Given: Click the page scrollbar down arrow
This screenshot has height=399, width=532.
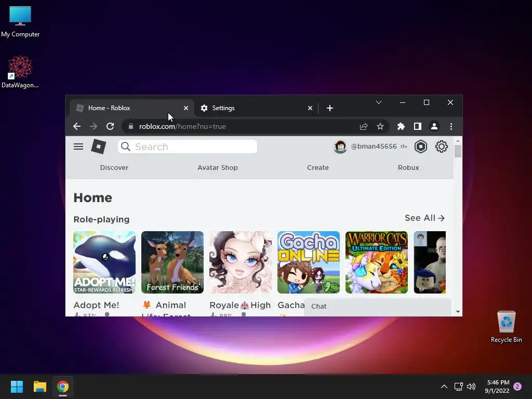Looking at the screenshot, I should click(458, 312).
